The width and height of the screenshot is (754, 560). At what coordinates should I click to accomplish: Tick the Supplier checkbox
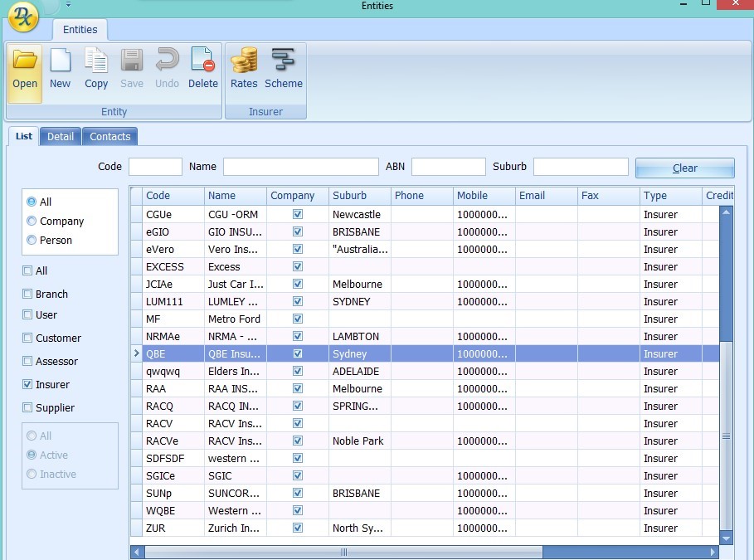click(x=27, y=407)
